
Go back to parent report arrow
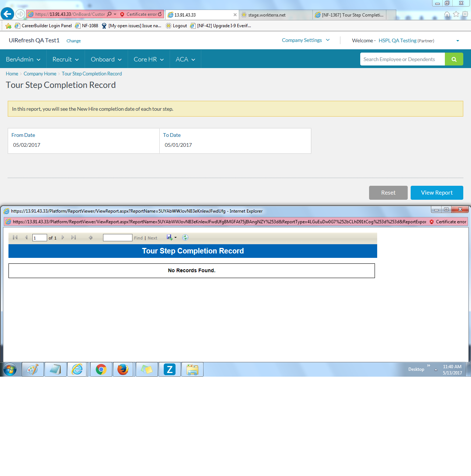coord(91,238)
